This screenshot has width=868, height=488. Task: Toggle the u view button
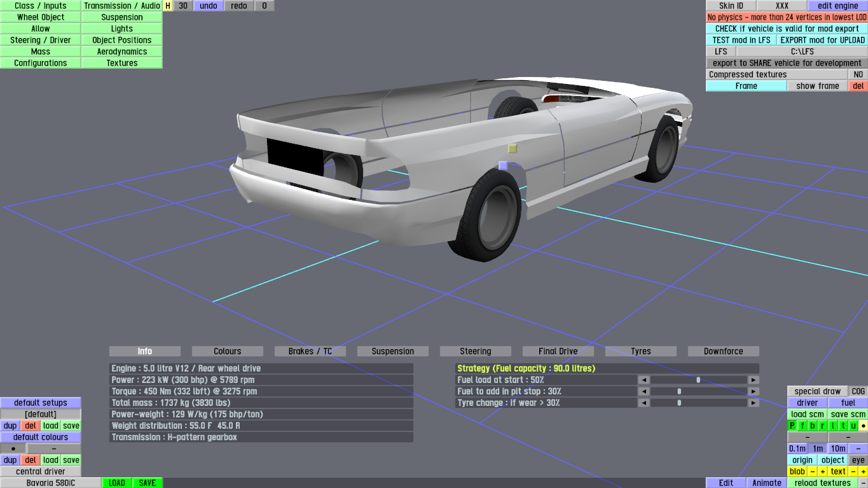pyautogui.click(x=853, y=426)
